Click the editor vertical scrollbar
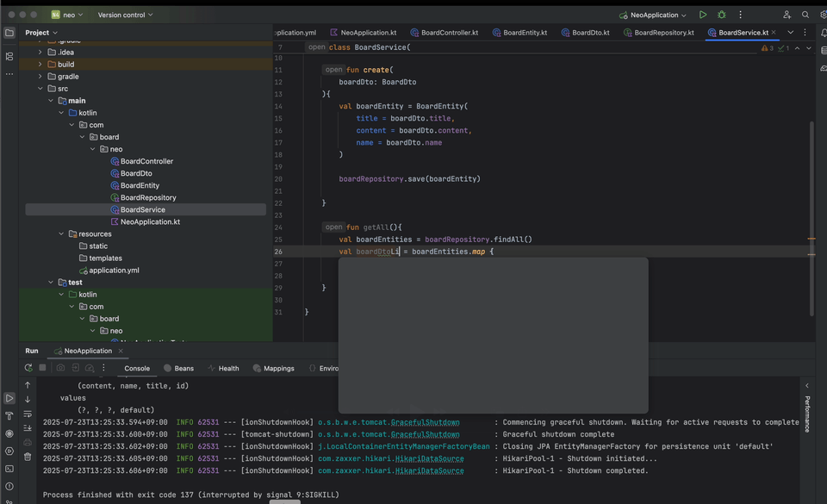The height and width of the screenshot is (504, 827). 811,219
